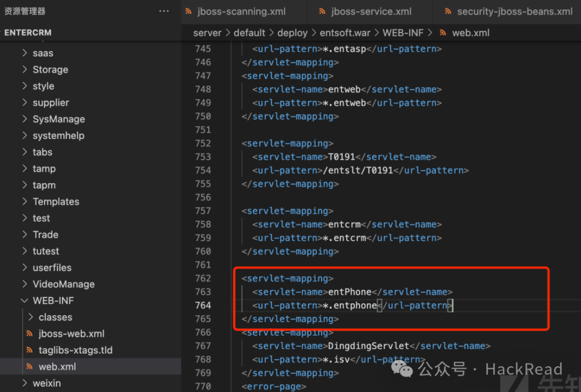Expand the saas folder chevron
The image size is (581, 392).
[x=24, y=53]
